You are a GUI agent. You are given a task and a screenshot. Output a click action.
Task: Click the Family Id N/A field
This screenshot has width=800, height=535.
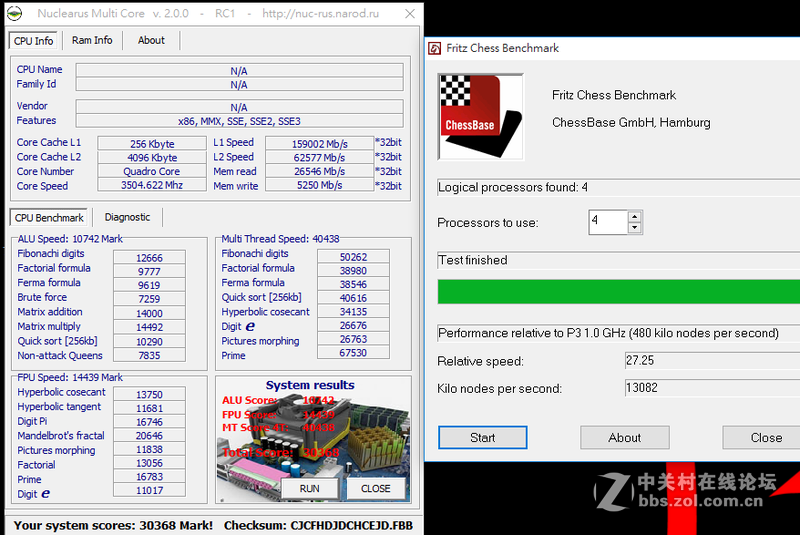coord(239,84)
